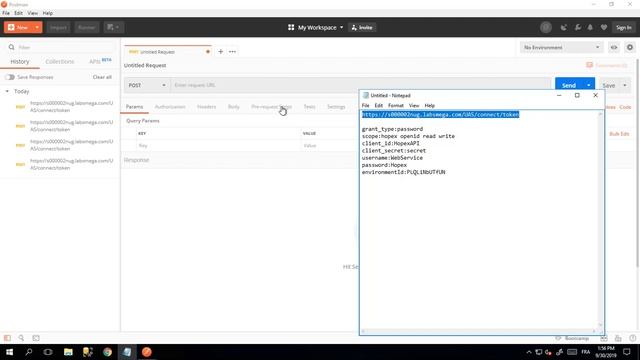Click the New button in Postman
The height and width of the screenshot is (360, 640).
point(18,27)
